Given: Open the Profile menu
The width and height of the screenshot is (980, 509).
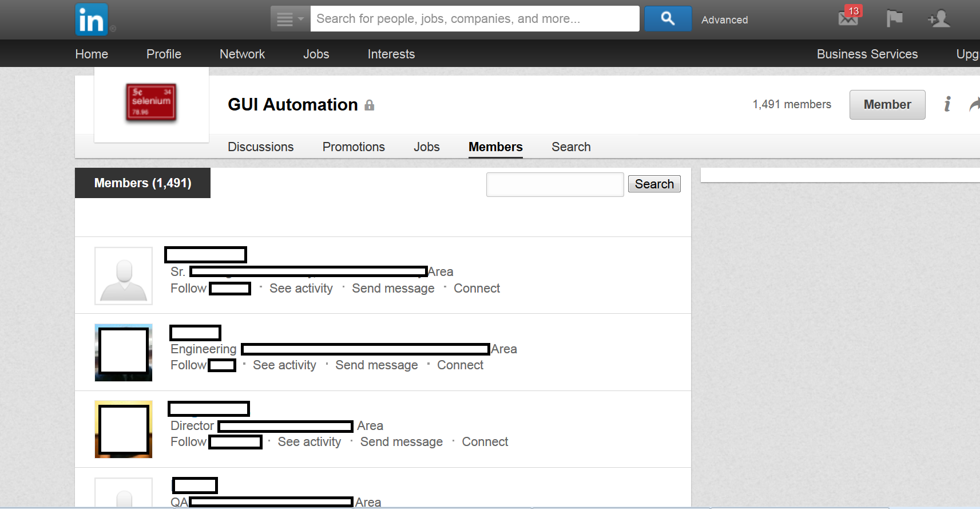Looking at the screenshot, I should (x=164, y=54).
